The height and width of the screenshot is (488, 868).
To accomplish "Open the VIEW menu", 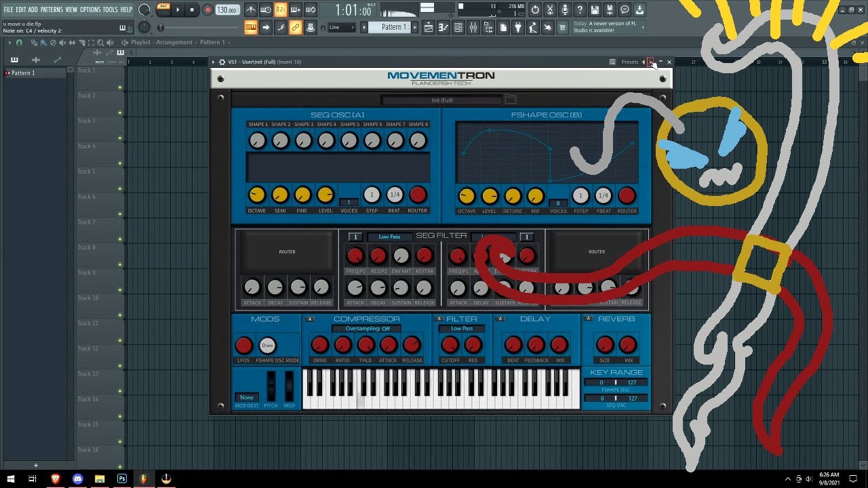I will click(71, 9).
